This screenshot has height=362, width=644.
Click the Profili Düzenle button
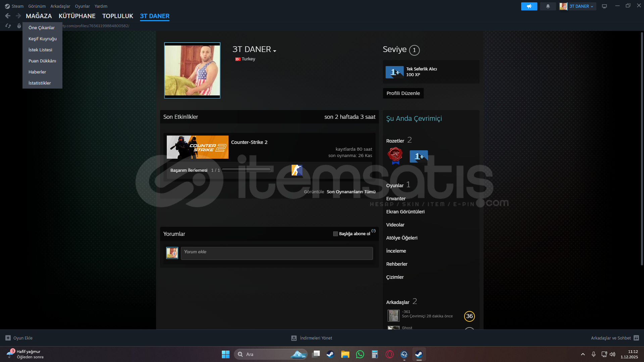(403, 93)
